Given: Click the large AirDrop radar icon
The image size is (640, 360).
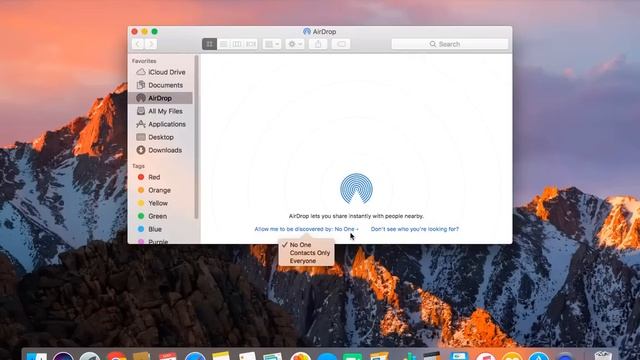Looking at the screenshot, I should 356,189.
